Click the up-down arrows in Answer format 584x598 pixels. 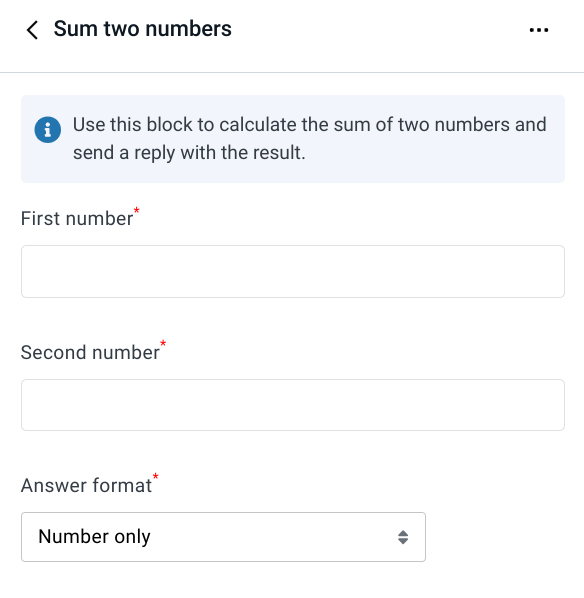click(403, 537)
